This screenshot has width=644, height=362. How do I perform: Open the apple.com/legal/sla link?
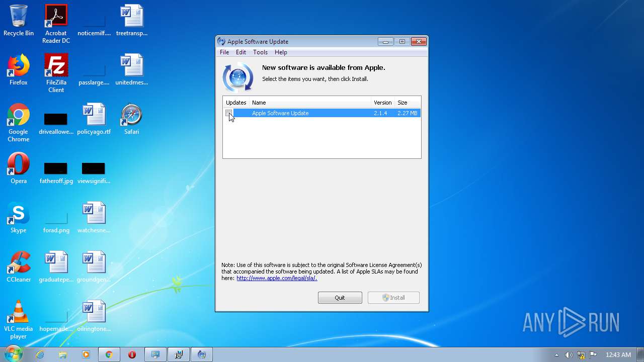[x=277, y=278]
